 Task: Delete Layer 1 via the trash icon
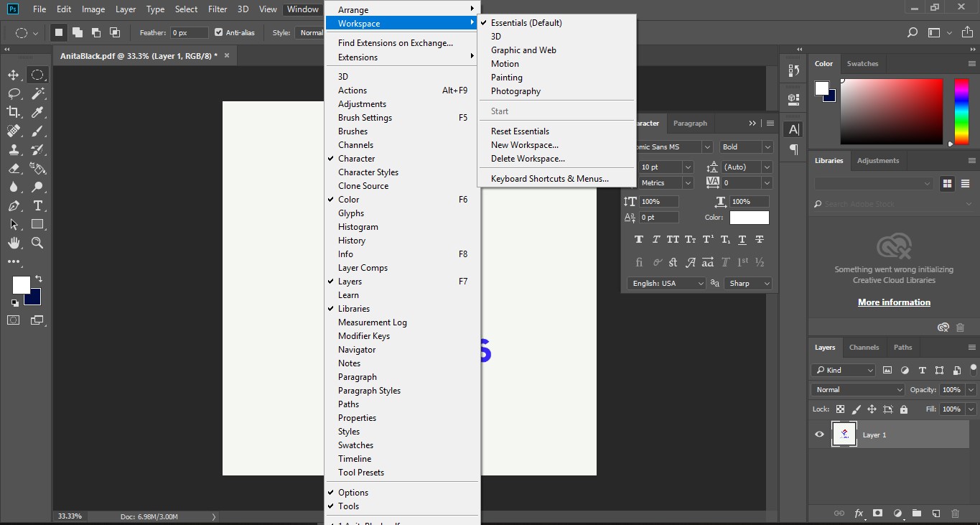[954, 513]
